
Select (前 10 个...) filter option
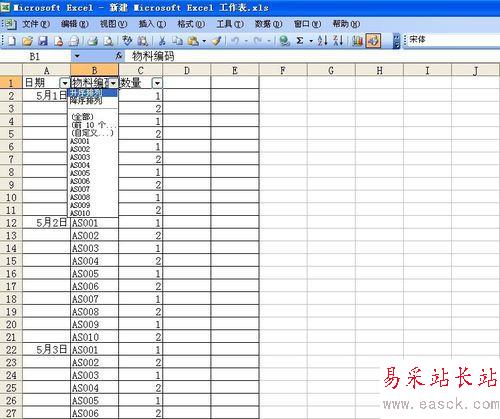(x=93, y=125)
